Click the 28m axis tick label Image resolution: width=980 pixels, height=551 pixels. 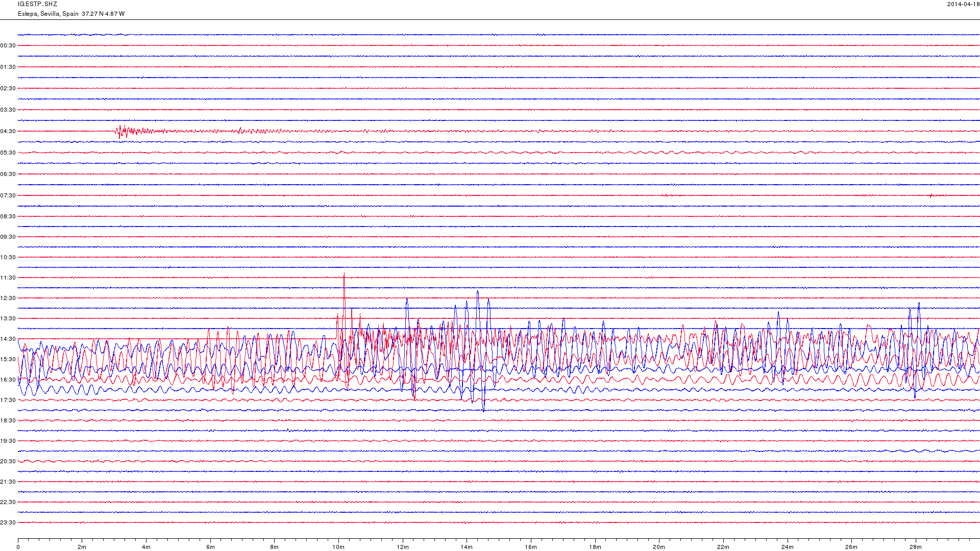coord(916,547)
